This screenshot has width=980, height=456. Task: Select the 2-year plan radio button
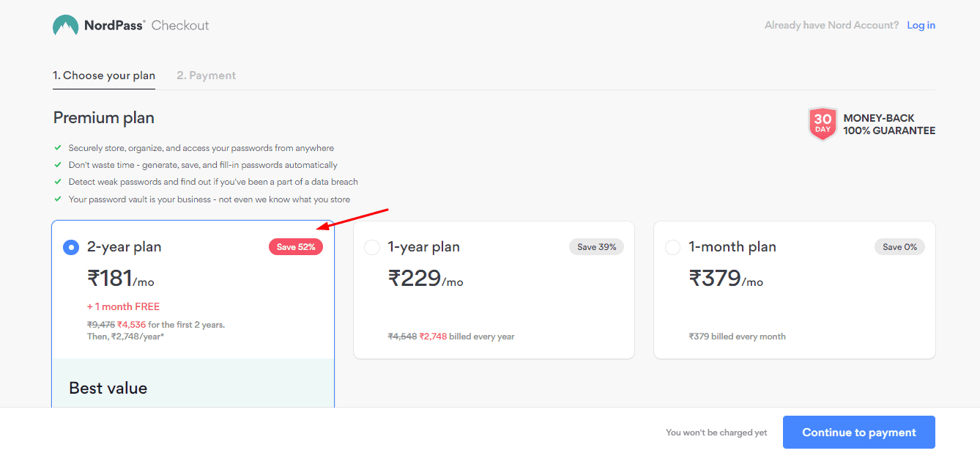point(70,248)
